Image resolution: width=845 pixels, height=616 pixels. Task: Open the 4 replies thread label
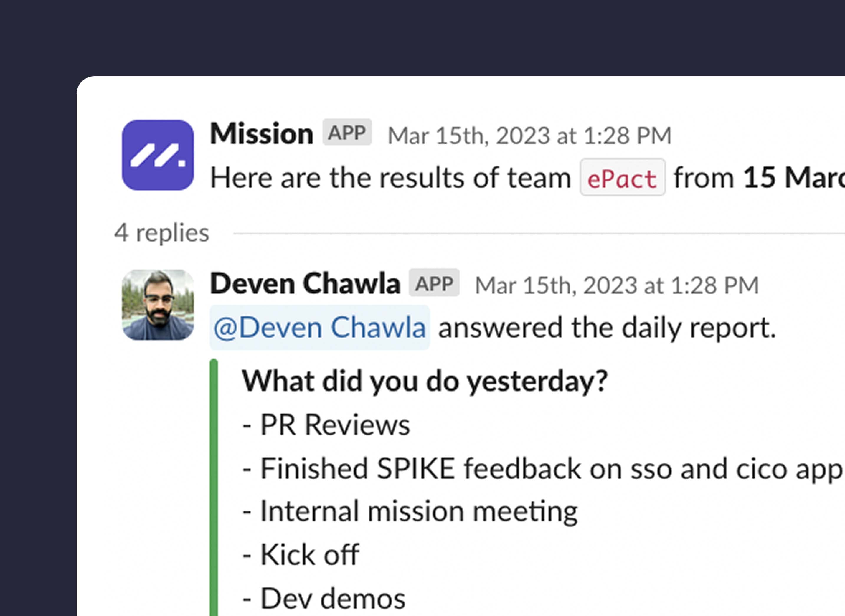[x=161, y=233]
